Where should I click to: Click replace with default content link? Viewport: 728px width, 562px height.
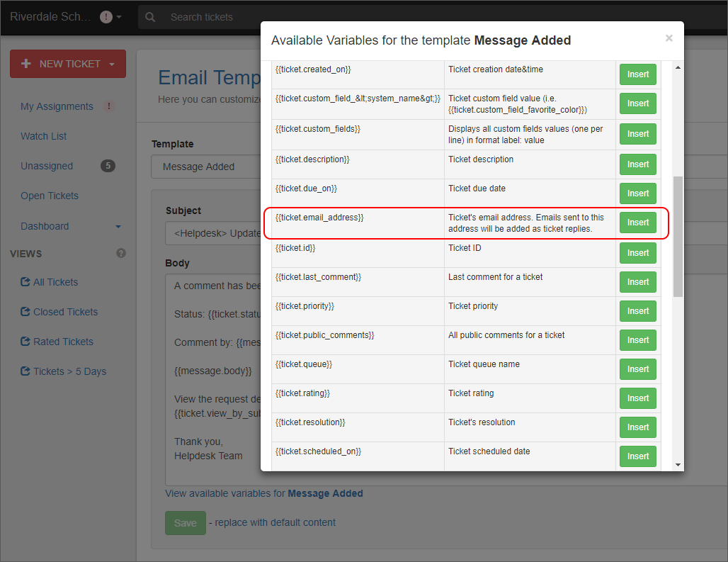[275, 522]
